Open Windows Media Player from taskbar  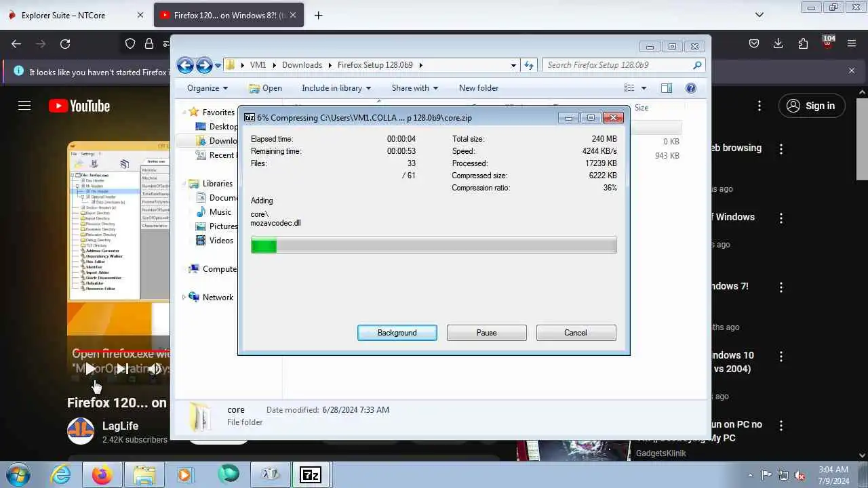184,474
